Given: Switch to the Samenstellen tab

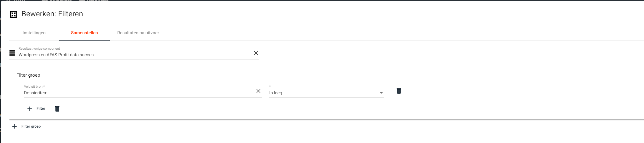Looking at the screenshot, I should (x=84, y=33).
